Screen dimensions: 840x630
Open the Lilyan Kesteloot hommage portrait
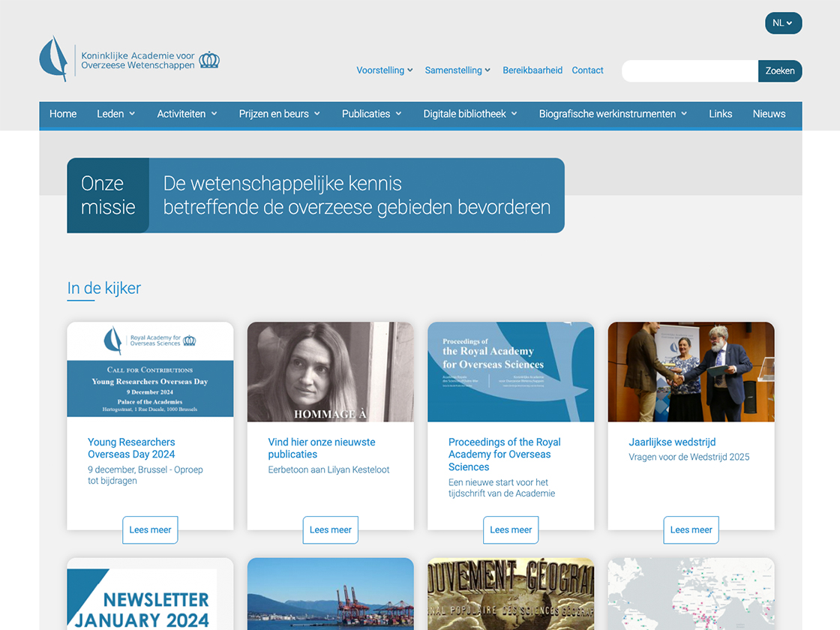330,371
